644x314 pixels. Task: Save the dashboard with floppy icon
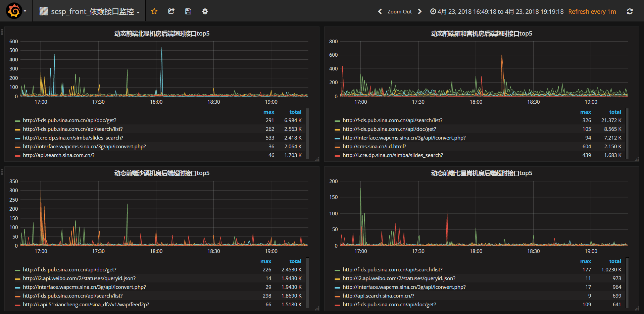188,11
